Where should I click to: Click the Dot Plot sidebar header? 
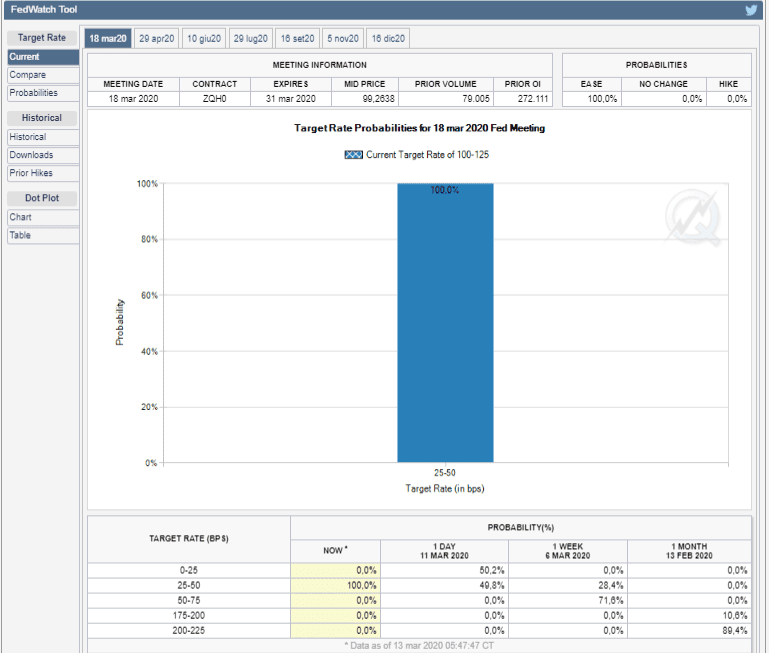coord(42,198)
